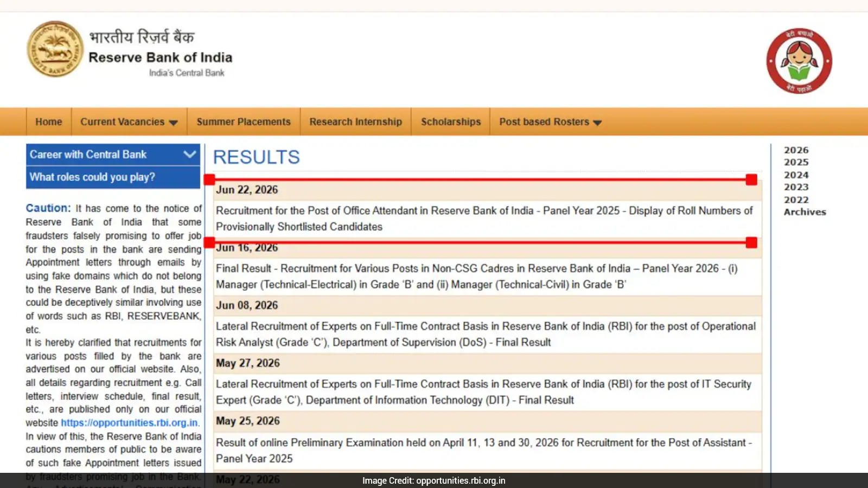
Task: Open the Archives link
Action: [805, 212]
